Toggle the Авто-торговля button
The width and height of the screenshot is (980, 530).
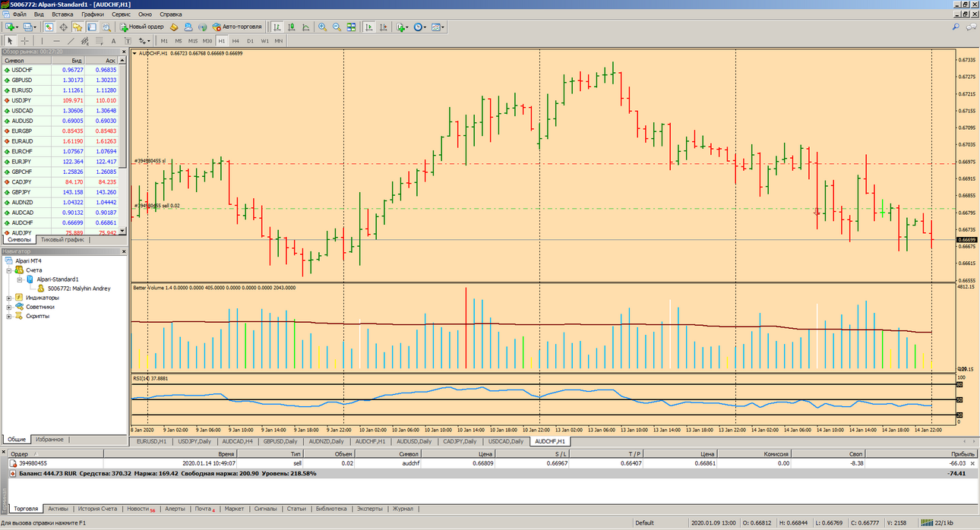238,27
